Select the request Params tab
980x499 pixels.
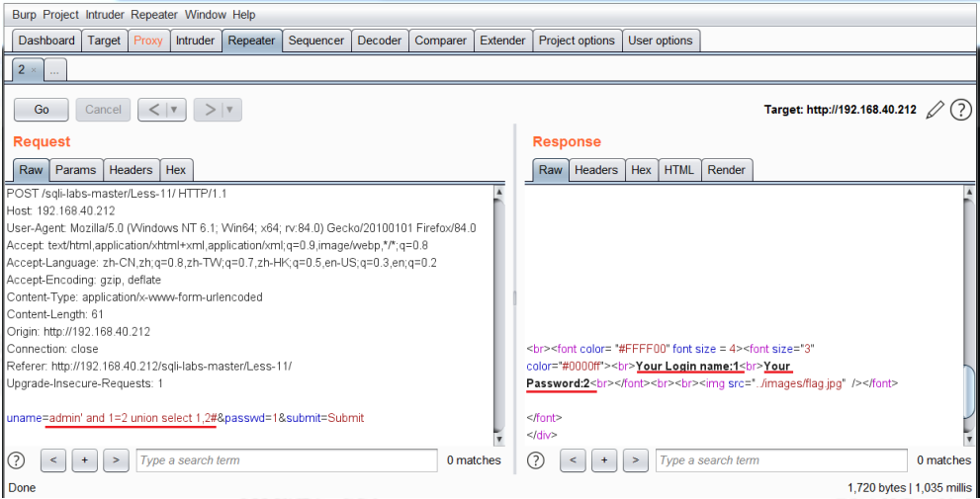(x=75, y=170)
